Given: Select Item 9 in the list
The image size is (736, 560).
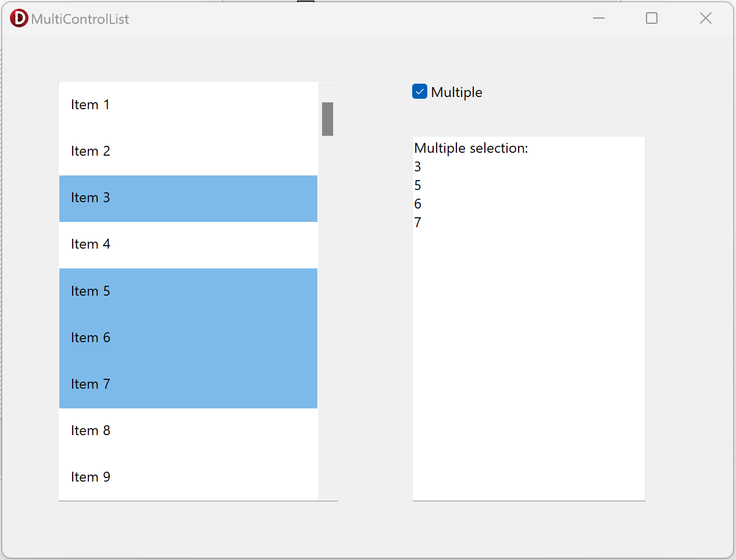Looking at the screenshot, I should (188, 478).
